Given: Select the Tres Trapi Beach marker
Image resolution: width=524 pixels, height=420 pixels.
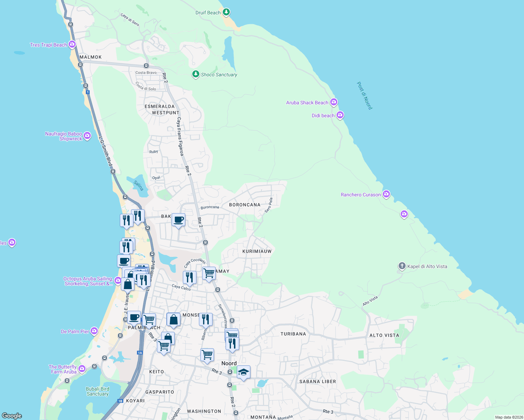Looking at the screenshot, I should (x=73, y=44).
